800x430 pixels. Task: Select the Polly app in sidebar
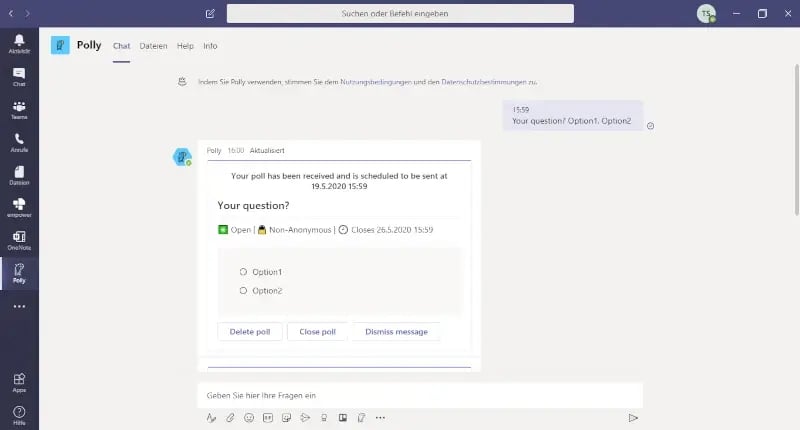[x=19, y=273]
